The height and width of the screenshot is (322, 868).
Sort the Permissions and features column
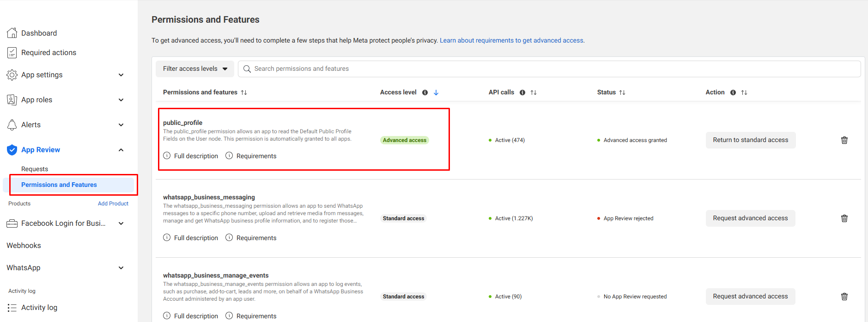244,93
